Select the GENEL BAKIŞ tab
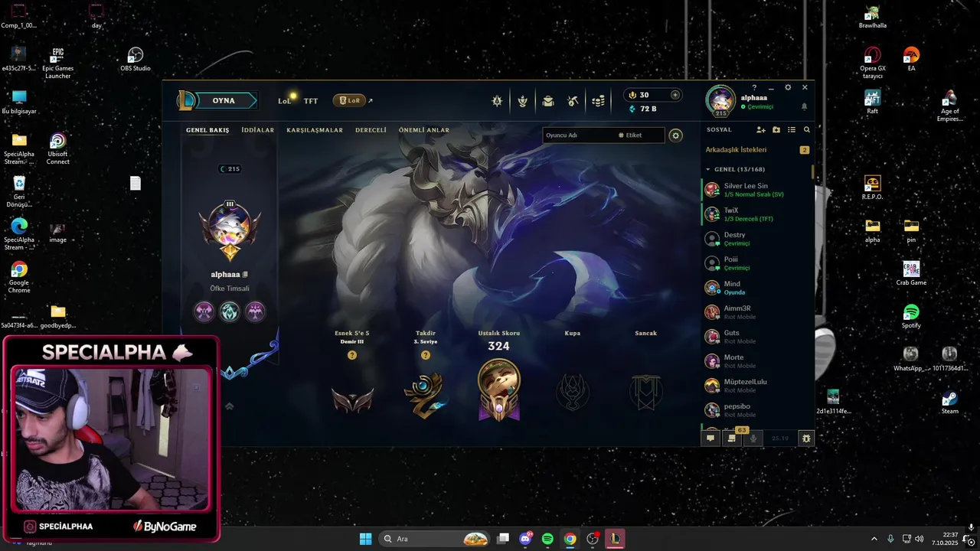This screenshot has width=980, height=551. pyautogui.click(x=207, y=130)
